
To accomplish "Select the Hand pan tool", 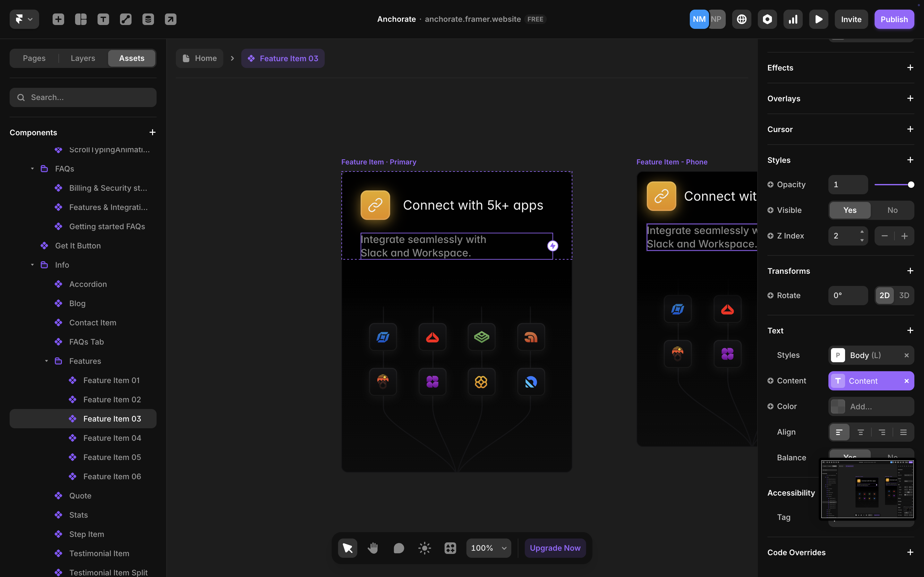I will (x=373, y=548).
